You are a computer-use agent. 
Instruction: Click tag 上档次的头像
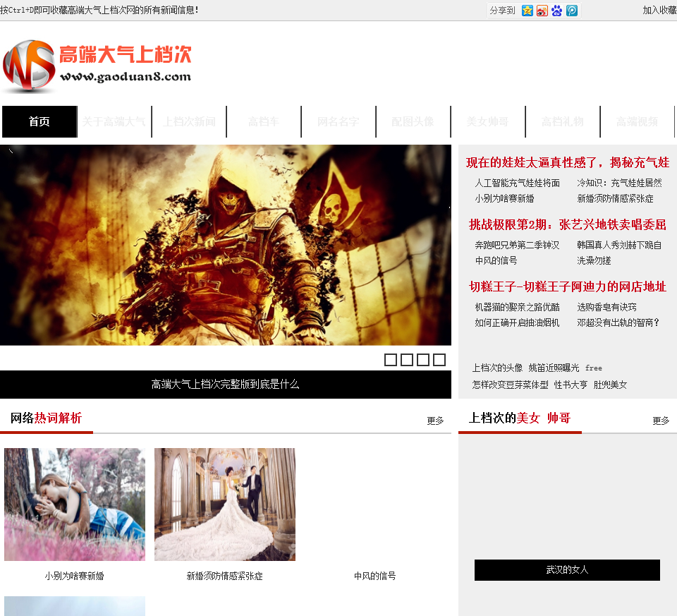click(497, 368)
